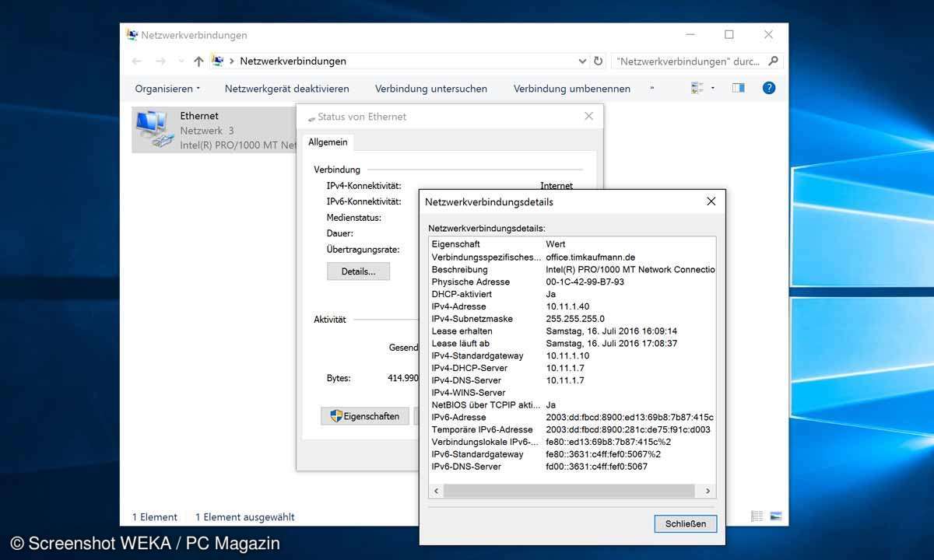Viewport: 934px width, 560px height.
Task: Go back with the back arrow
Action: tap(137, 61)
